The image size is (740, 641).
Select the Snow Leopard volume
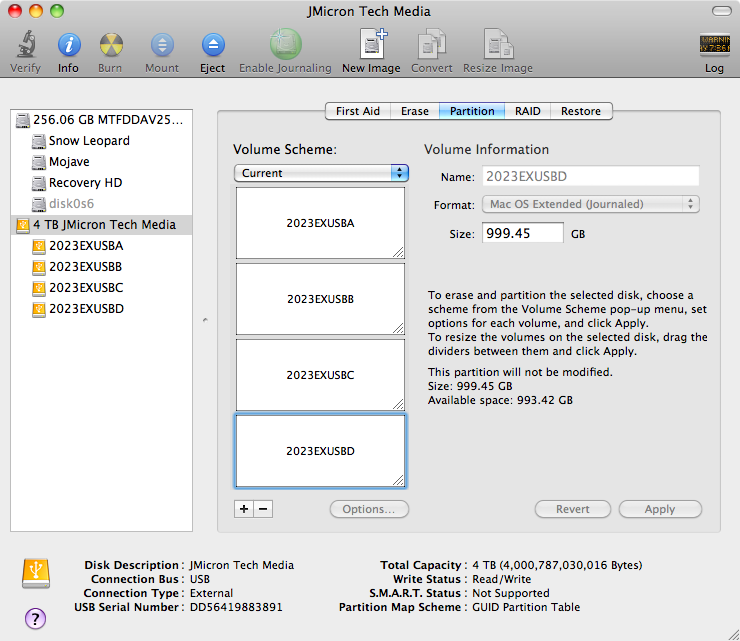(101, 141)
